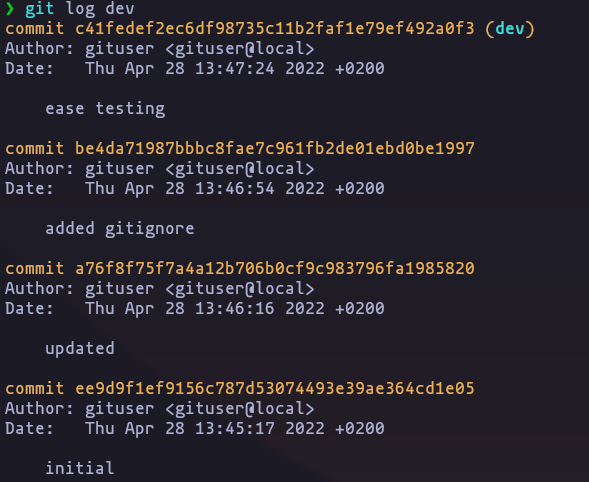
Task: Click the Author line under ee9d9f1e commit
Action: click(160, 408)
